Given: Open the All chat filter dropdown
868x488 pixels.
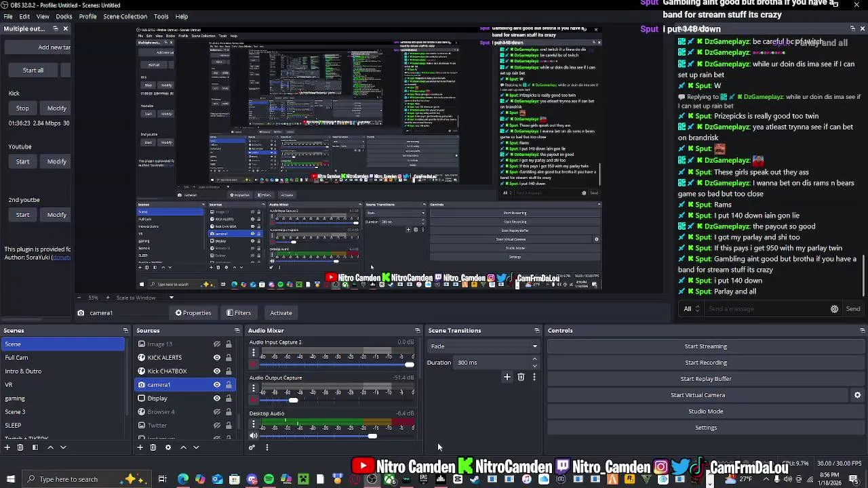Looking at the screenshot, I should [692, 309].
